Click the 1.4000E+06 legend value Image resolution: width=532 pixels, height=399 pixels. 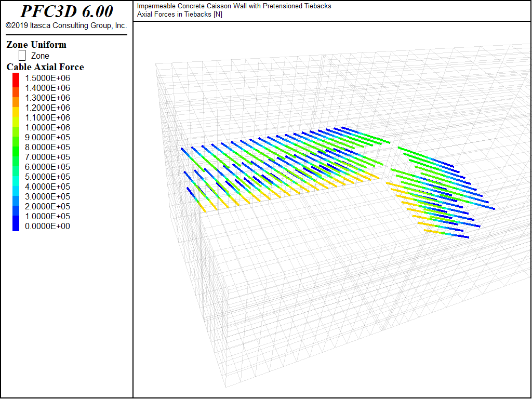click(47, 88)
